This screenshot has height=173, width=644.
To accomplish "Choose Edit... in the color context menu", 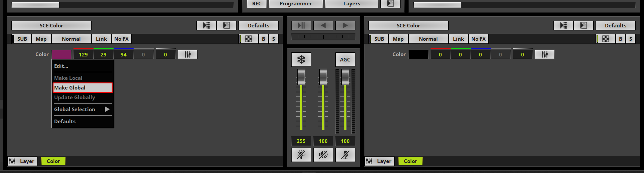I will (x=83, y=66).
